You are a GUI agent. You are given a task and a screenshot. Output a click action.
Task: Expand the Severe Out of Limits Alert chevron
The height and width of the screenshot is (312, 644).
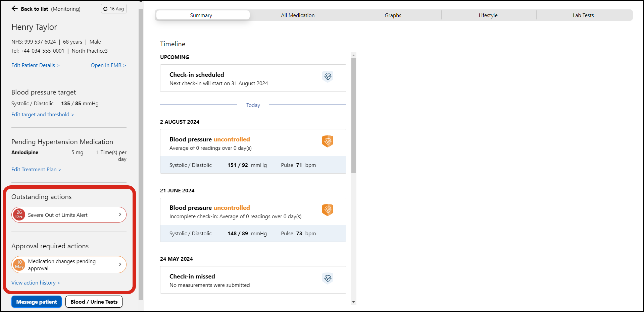(x=120, y=214)
